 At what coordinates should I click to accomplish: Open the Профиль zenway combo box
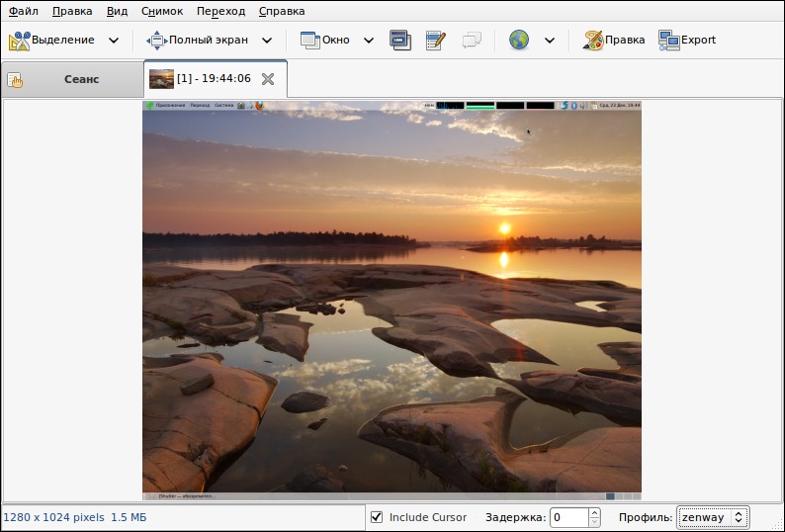point(713,517)
